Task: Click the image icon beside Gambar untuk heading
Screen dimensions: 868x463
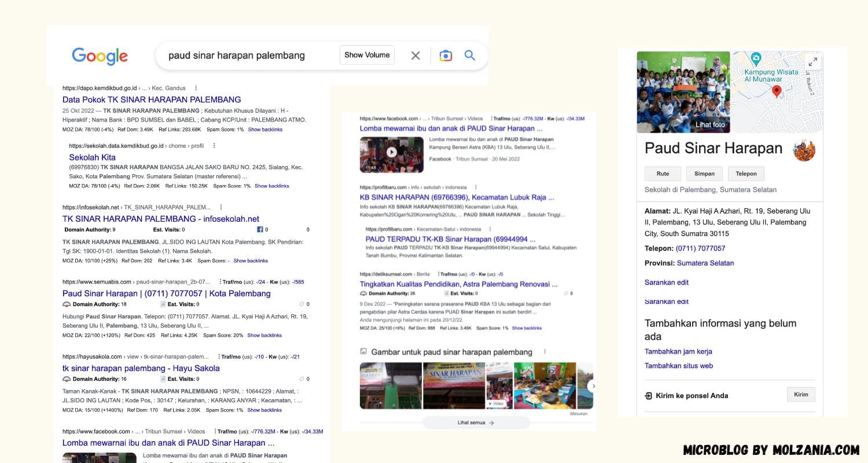Action: [363, 351]
